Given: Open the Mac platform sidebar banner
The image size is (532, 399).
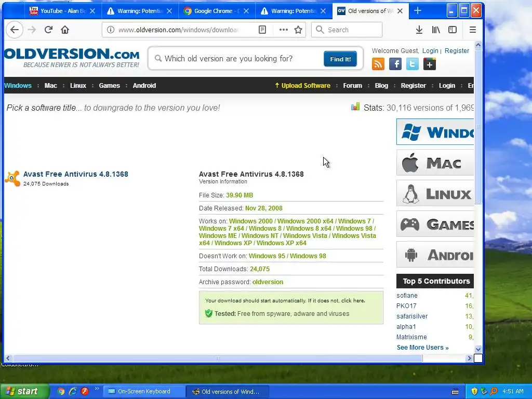Looking at the screenshot, I should coord(435,163).
